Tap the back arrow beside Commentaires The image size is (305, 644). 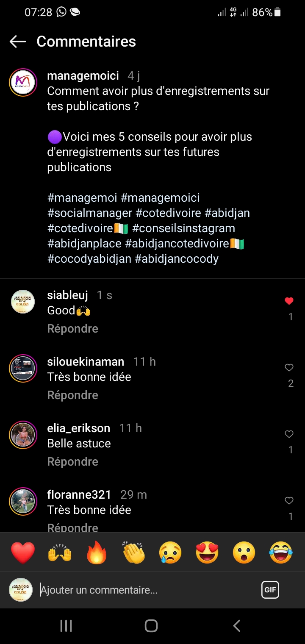click(x=18, y=42)
